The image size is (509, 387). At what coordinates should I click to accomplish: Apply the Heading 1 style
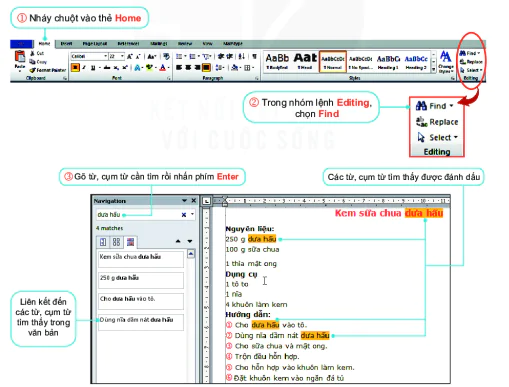[x=388, y=62]
